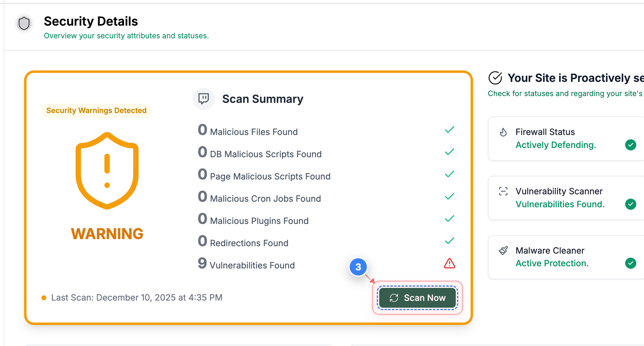Viewport: 644px width, 346px height.
Task: Click the orange dot beside Last Scan text
Action: pos(44,297)
